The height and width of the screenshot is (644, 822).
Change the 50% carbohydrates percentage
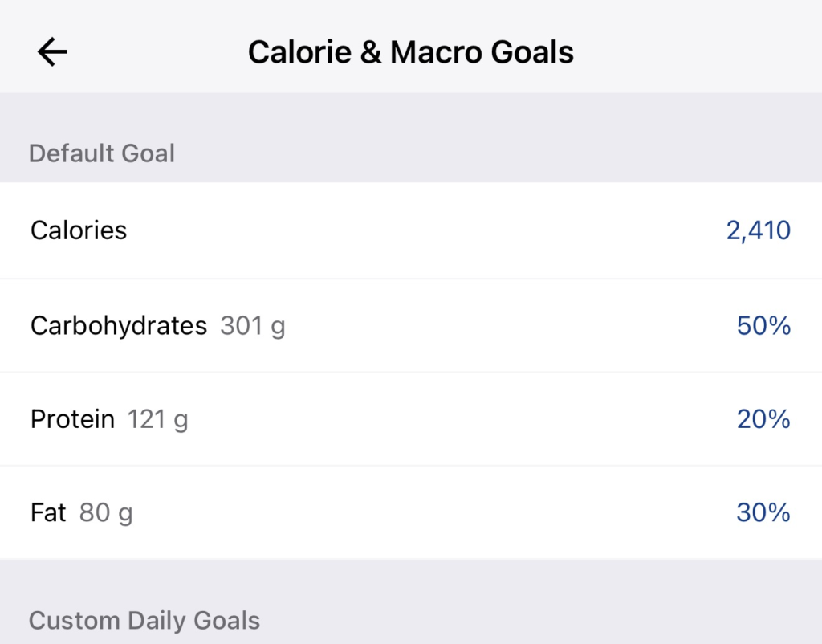(763, 326)
